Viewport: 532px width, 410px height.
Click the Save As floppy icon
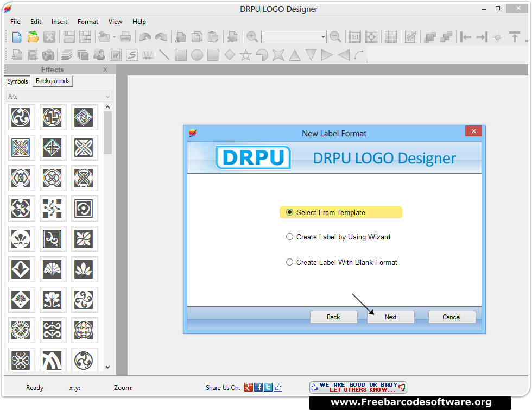85,37
